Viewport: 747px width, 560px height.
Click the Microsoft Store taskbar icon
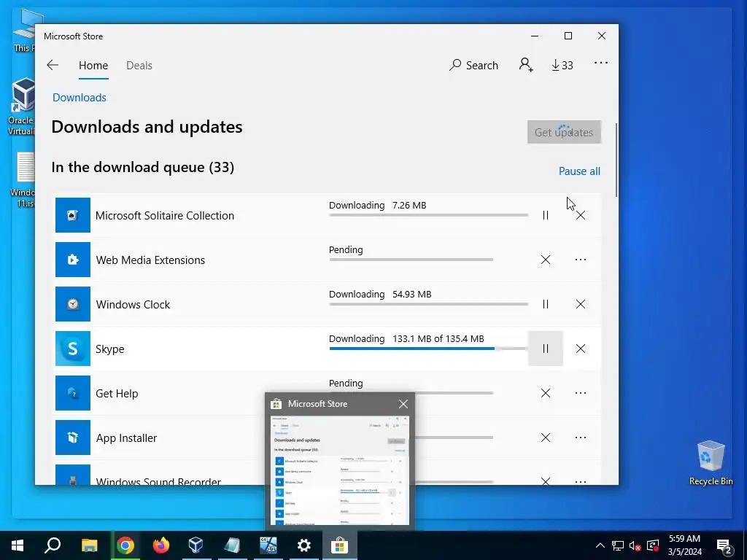point(340,545)
